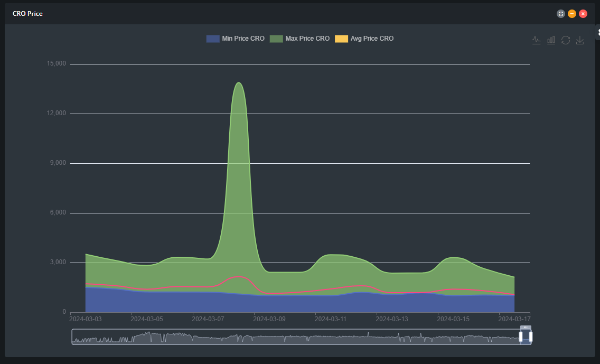Minimize the CRO Price panel
The height and width of the screenshot is (364, 600).
pyautogui.click(x=571, y=14)
